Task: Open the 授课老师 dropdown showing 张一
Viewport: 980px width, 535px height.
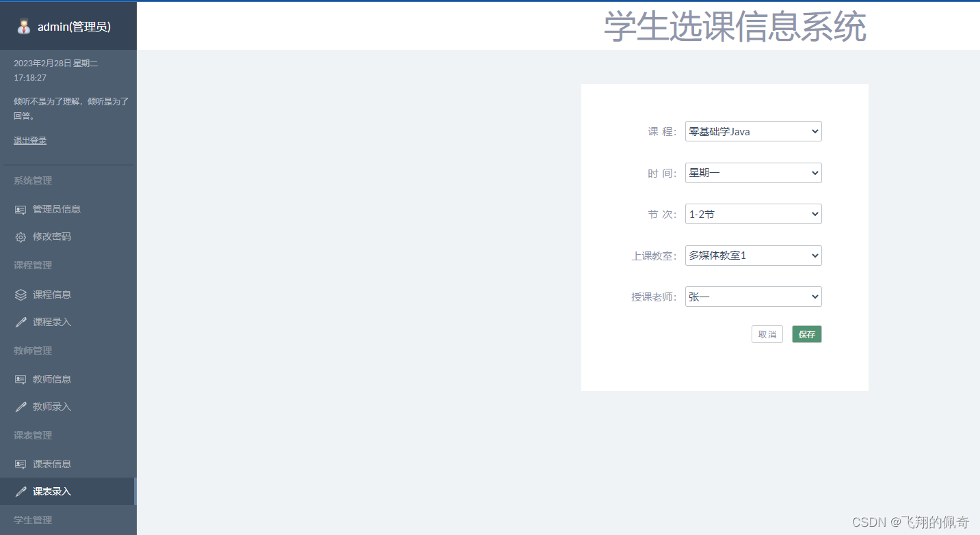Action: tap(753, 297)
